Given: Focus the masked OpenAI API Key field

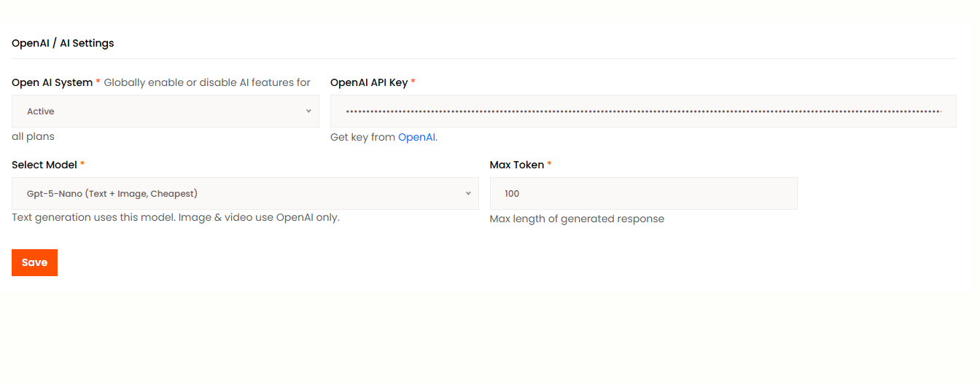Looking at the screenshot, I should point(642,111).
